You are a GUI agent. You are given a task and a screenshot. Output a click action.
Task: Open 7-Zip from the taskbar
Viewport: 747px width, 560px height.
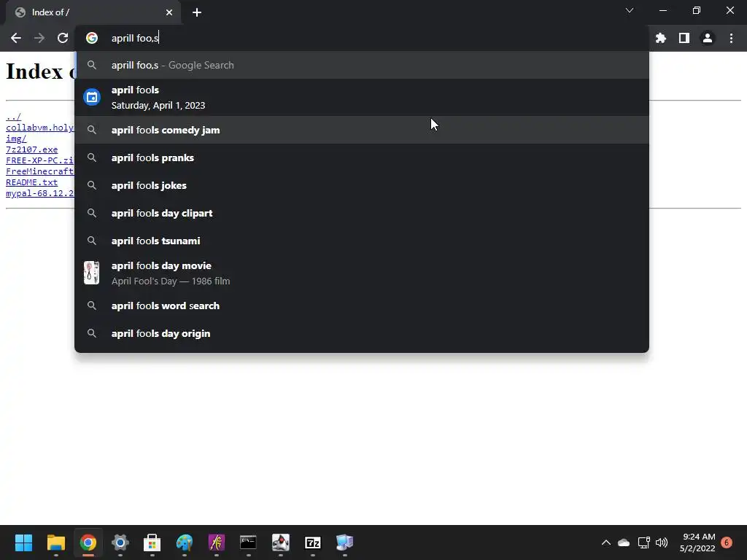click(312, 542)
